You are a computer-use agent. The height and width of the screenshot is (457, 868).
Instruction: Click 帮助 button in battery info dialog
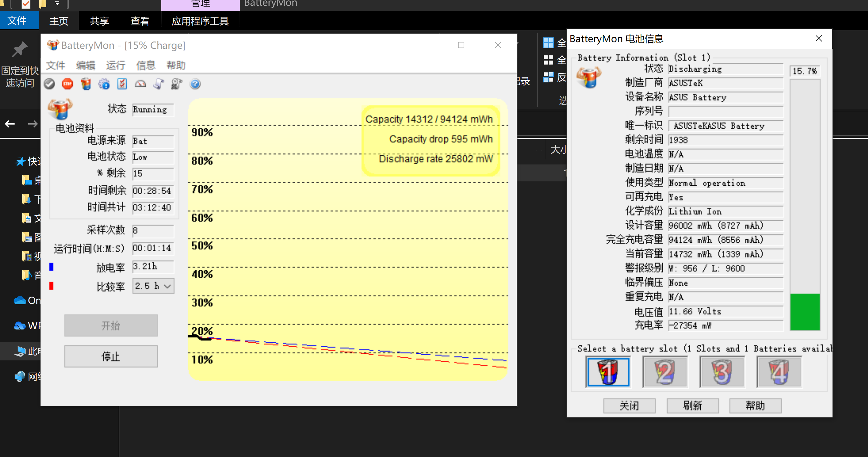[x=755, y=405]
